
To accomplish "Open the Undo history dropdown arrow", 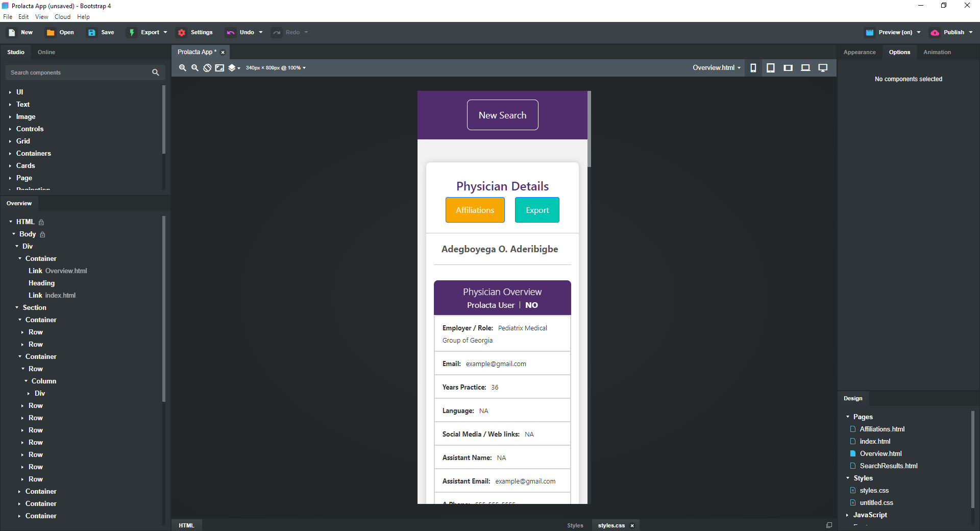I will pos(261,33).
